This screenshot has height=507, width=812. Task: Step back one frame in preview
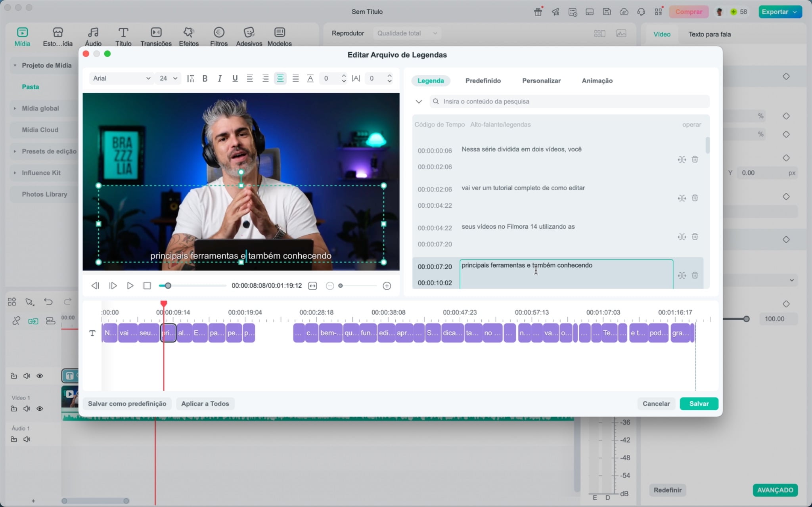(95, 286)
